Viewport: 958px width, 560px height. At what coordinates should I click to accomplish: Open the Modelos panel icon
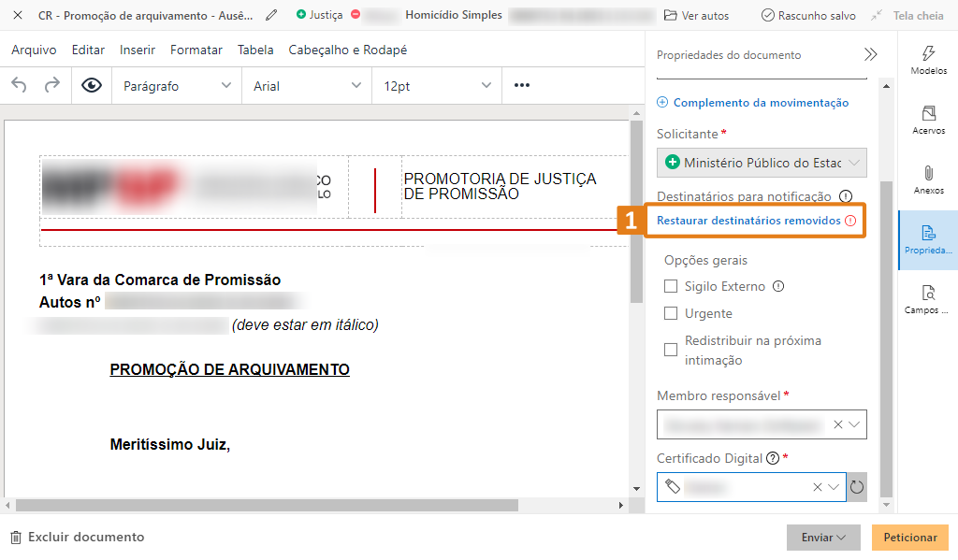click(x=926, y=61)
